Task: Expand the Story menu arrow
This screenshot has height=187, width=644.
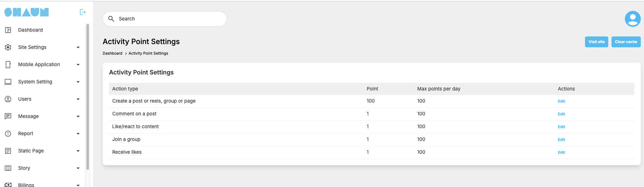Action: point(78,168)
